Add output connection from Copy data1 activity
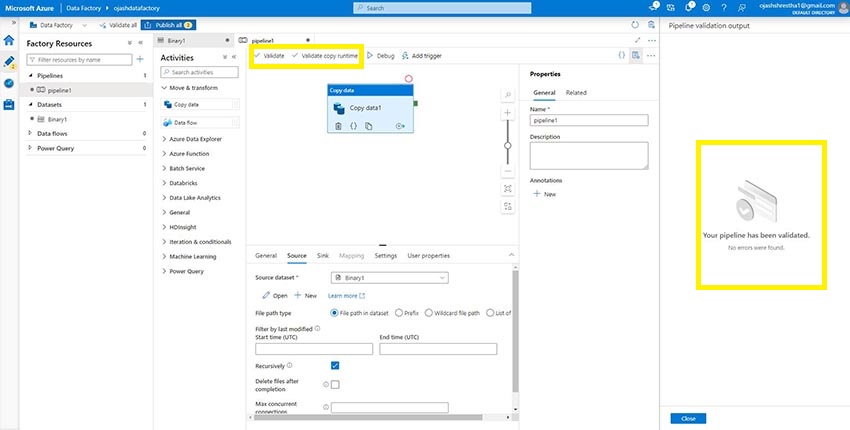This screenshot has height=430, width=850. [x=401, y=126]
